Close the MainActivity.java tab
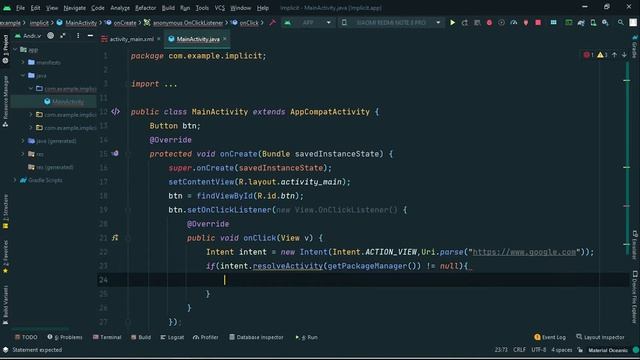 [225, 39]
